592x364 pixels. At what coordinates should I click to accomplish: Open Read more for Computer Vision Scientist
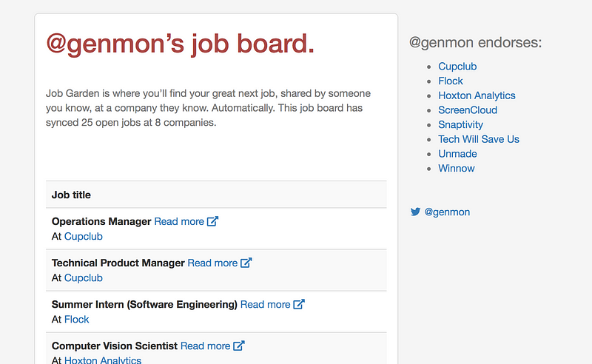pyautogui.click(x=206, y=346)
